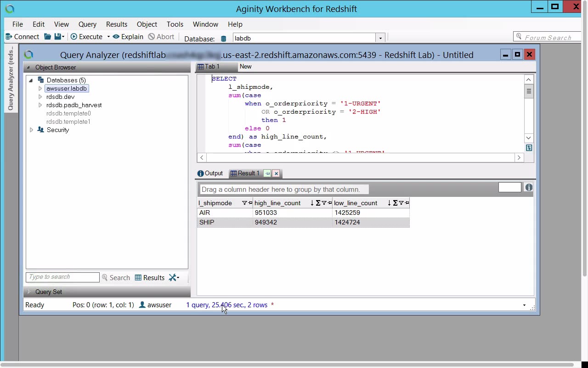The width and height of the screenshot is (588, 368).
Task: Expand the Security tree node
Action: click(31, 130)
